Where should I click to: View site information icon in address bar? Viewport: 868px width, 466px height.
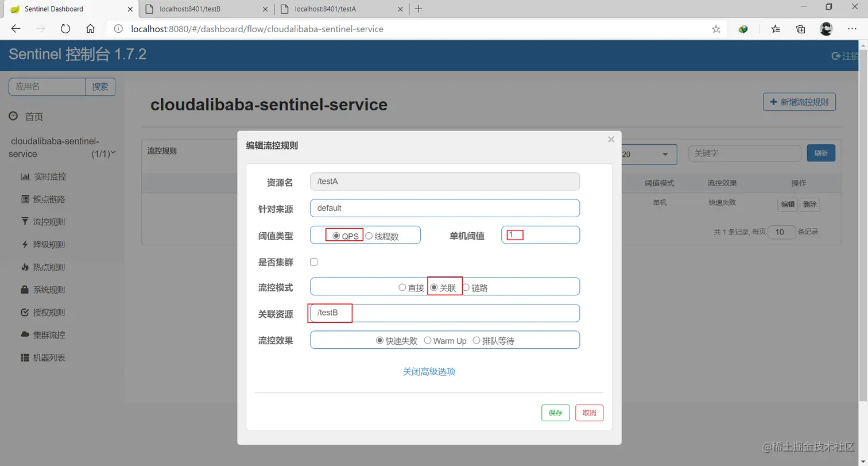pyautogui.click(x=118, y=29)
